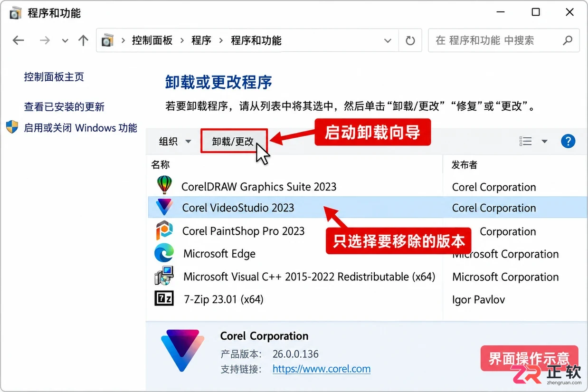Go back with the left arrow
The height and width of the screenshot is (392, 588).
click(18, 40)
